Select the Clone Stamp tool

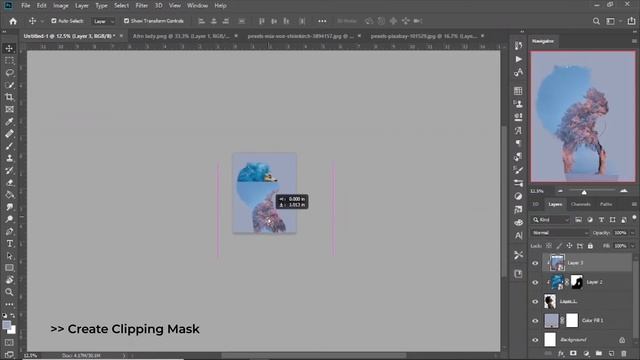[9, 158]
